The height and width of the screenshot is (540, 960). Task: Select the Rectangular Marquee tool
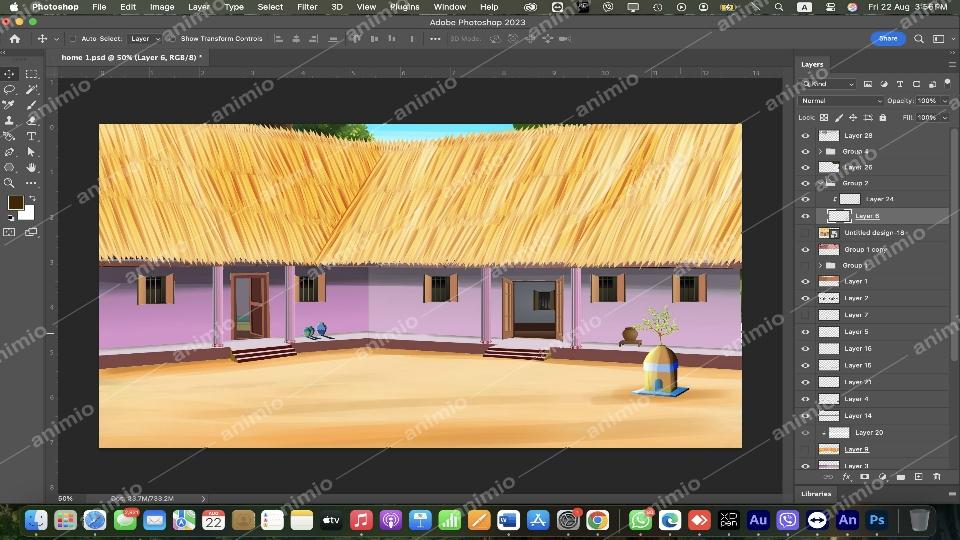tap(32, 74)
